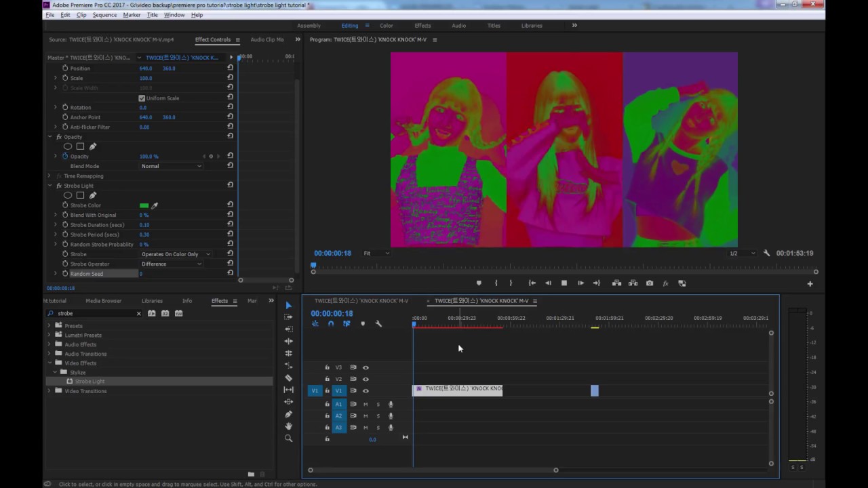Open Strobe Operates On Color Only dropdown

[176, 254]
